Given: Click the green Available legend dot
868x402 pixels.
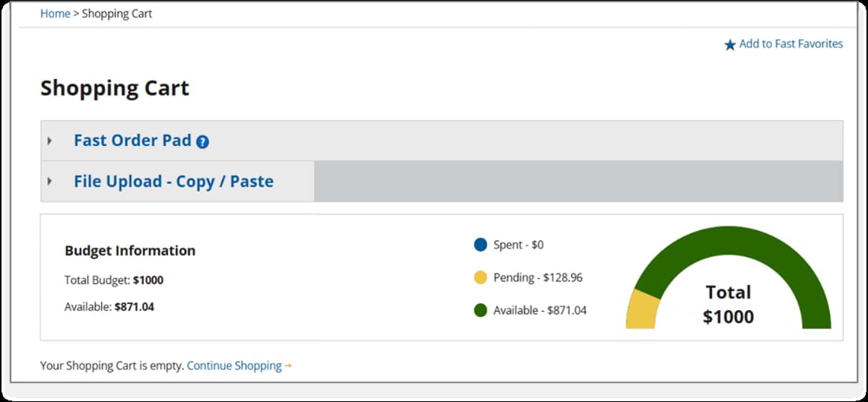Looking at the screenshot, I should click(480, 310).
